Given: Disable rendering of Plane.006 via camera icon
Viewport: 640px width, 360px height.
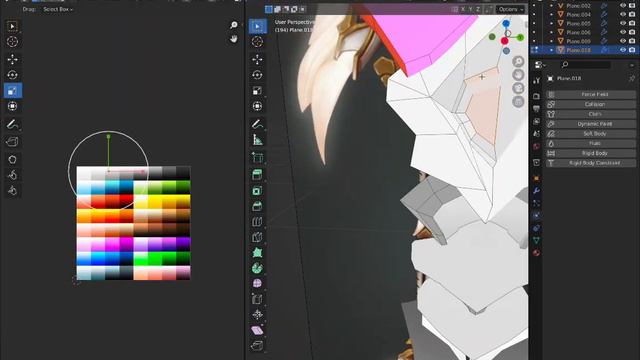Looking at the screenshot, I should point(632,32).
